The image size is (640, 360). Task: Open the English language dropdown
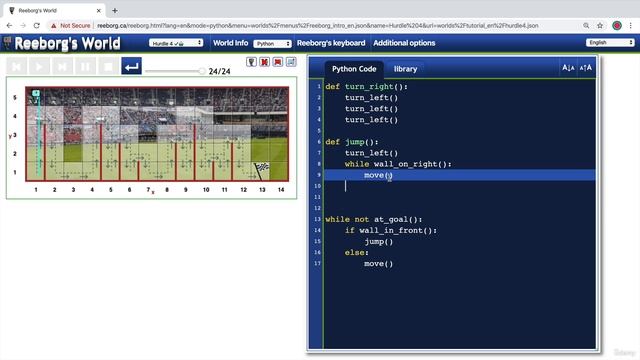[x=610, y=42]
